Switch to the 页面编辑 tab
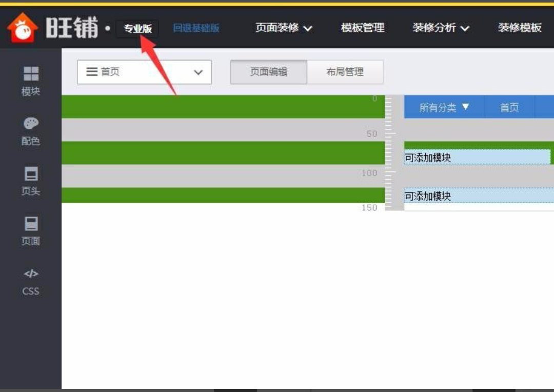This screenshot has height=392, width=554. click(x=268, y=72)
